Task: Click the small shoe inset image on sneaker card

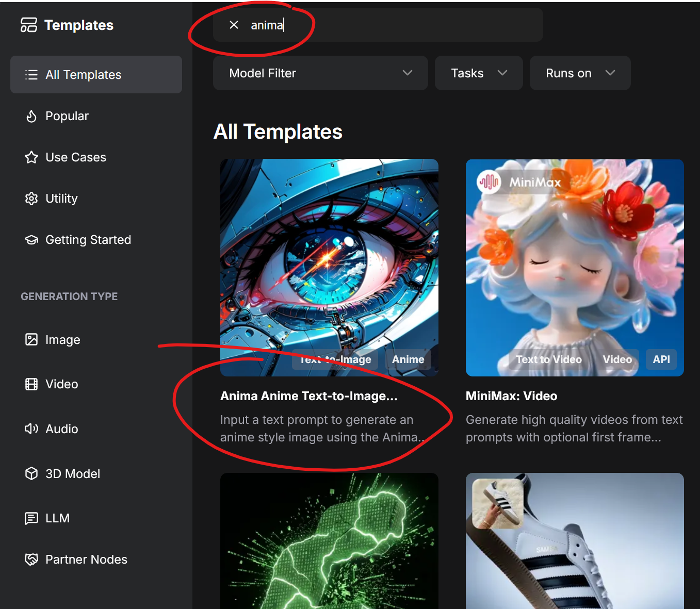Action: [497, 504]
